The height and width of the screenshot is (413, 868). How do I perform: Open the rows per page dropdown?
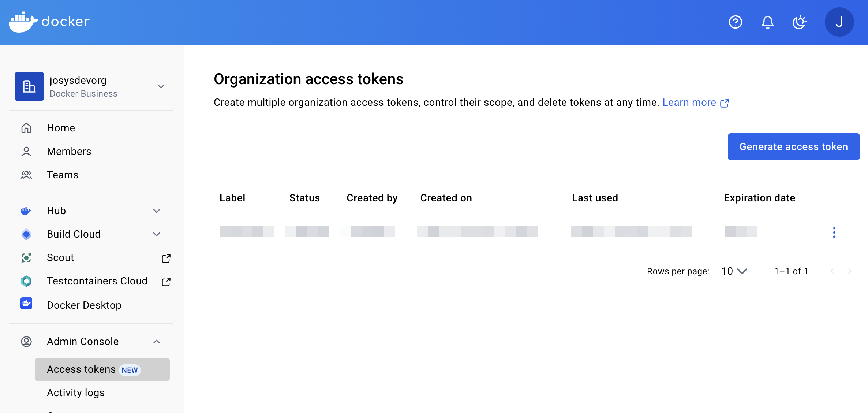[x=734, y=271]
